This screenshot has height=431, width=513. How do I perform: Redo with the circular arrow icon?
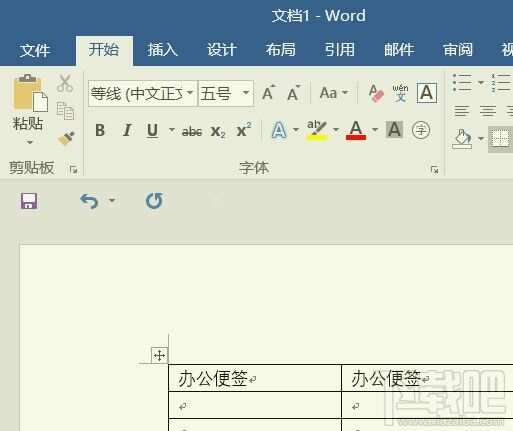tap(154, 201)
